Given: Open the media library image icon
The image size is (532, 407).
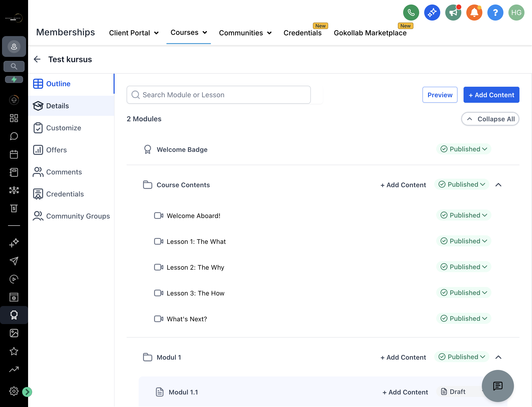Looking at the screenshot, I should (x=14, y=333).
